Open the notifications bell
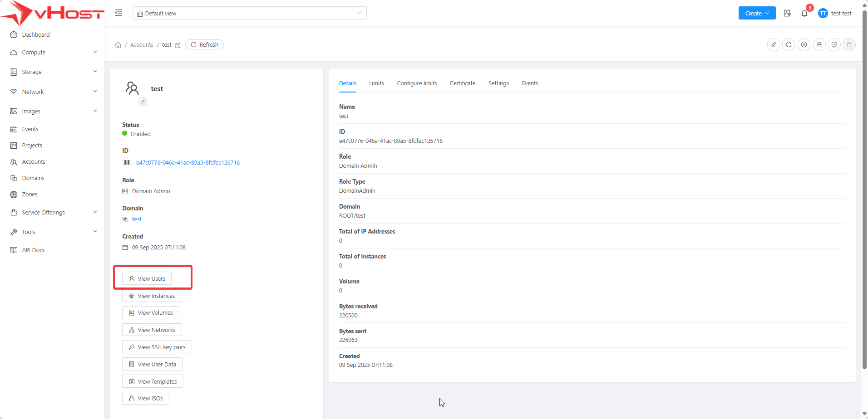 tap(804, 14)
